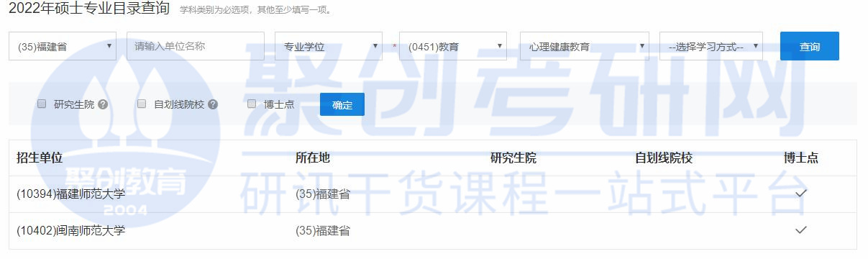Tick the 自划线院校 checkbox

tap(142, 104)
